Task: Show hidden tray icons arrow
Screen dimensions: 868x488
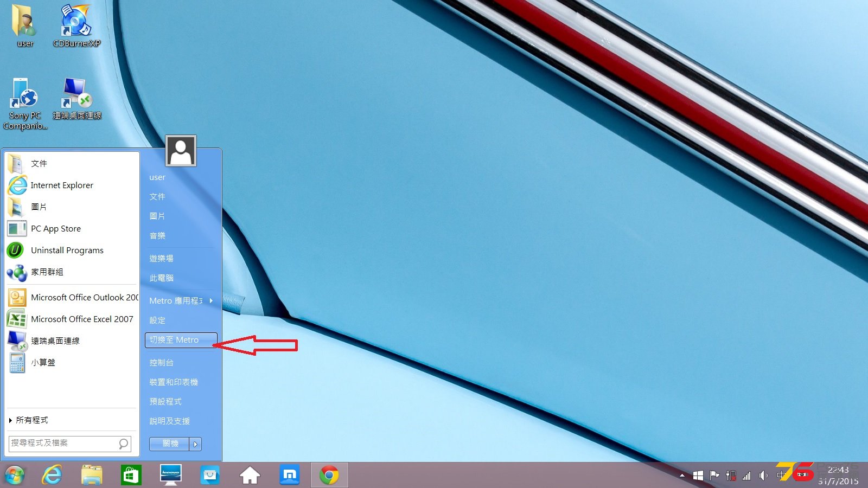Action: pos(681,476)
